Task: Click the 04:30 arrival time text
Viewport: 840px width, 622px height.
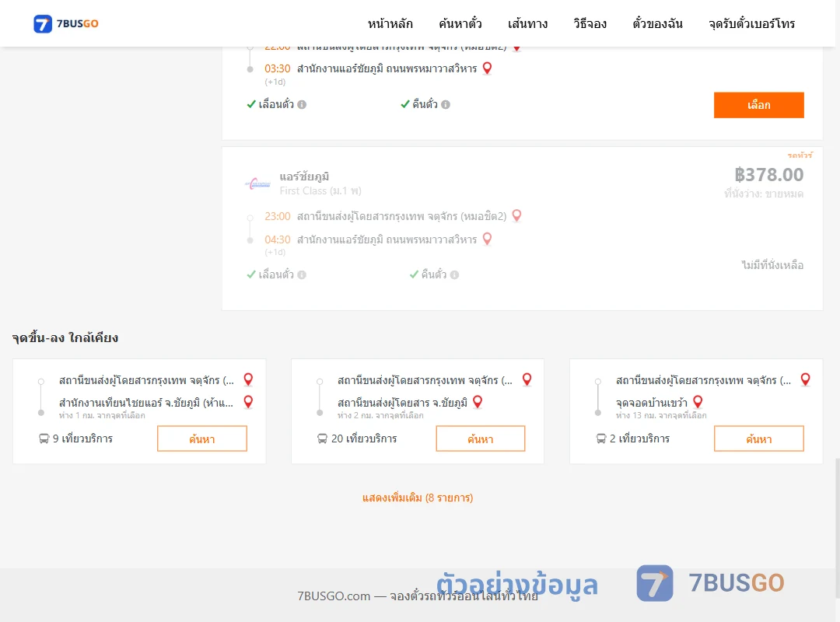Action: coord(278,239)
